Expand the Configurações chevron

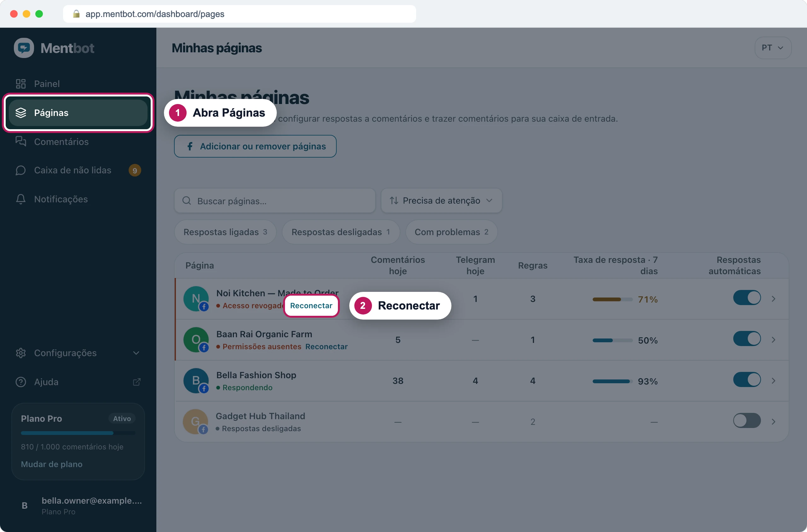click(x=136, y=353)
